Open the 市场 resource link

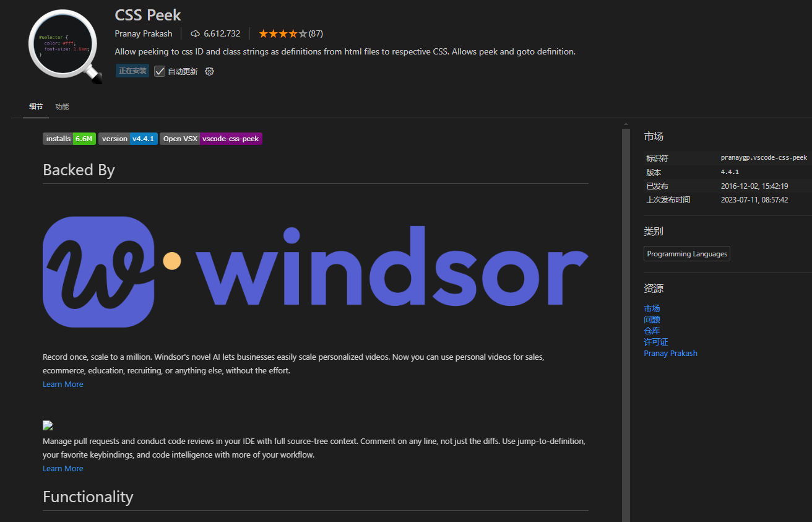[652, 308]
